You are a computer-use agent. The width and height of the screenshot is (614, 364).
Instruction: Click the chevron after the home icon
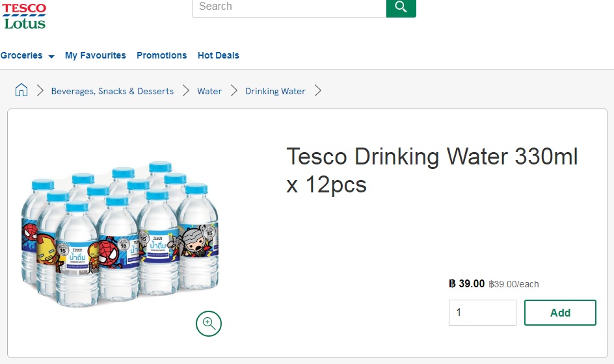click(40, 91)
